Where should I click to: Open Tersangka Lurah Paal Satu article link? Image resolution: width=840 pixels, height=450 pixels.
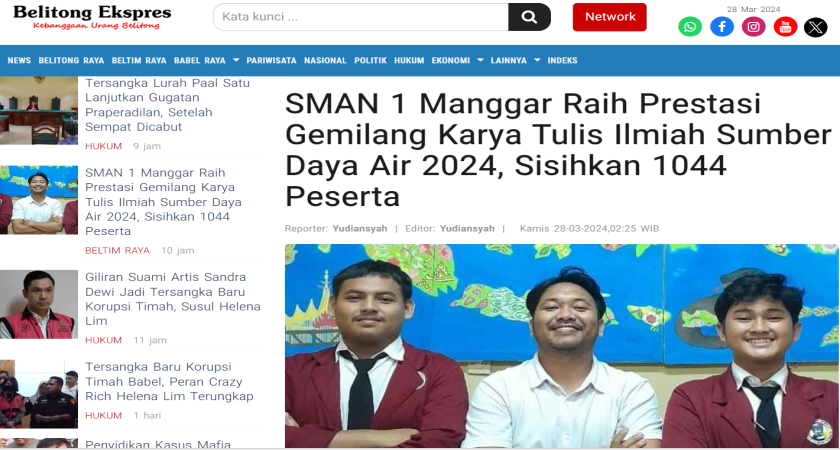point(167,105)
